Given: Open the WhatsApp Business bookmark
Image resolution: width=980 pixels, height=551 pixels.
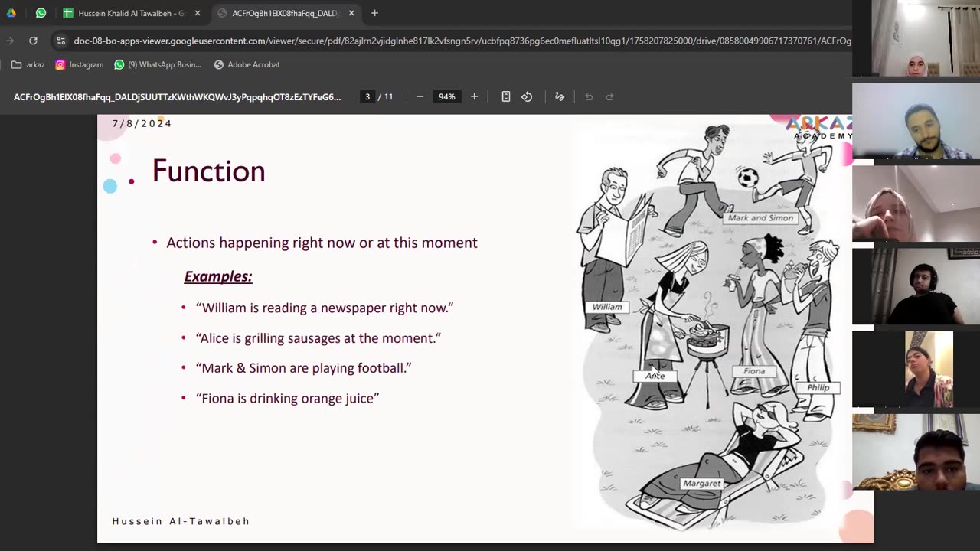Looking at the screenshot, I should tap(157, 65).
